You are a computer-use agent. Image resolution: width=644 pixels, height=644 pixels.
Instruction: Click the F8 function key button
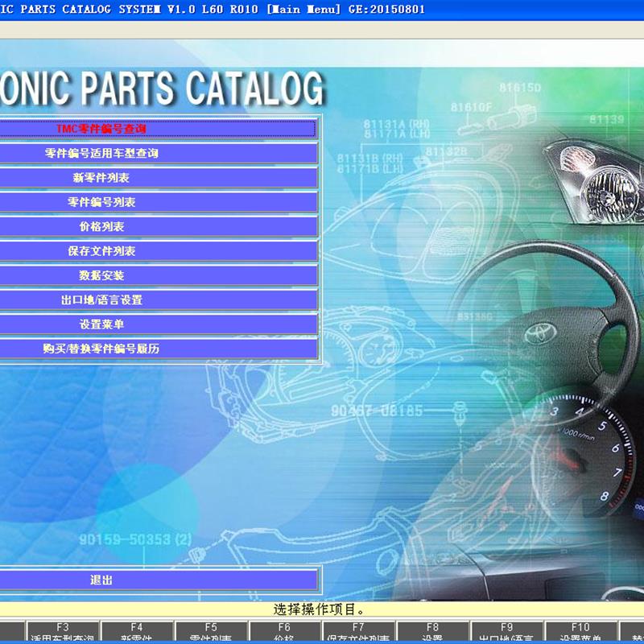[x=432, y=631]
